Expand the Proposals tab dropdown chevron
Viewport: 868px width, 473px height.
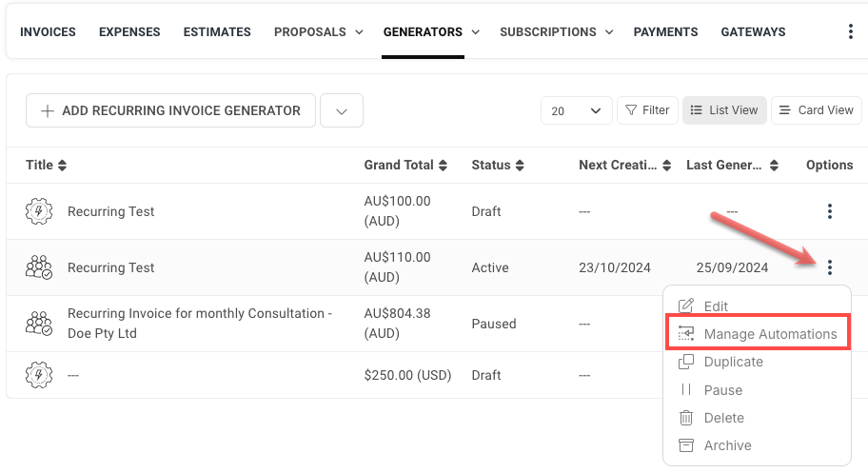click(x=359, y=32)
